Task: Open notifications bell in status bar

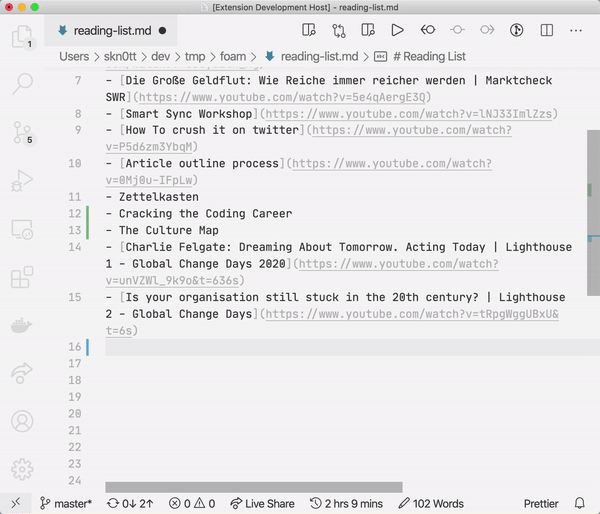Action: point(579,503)
